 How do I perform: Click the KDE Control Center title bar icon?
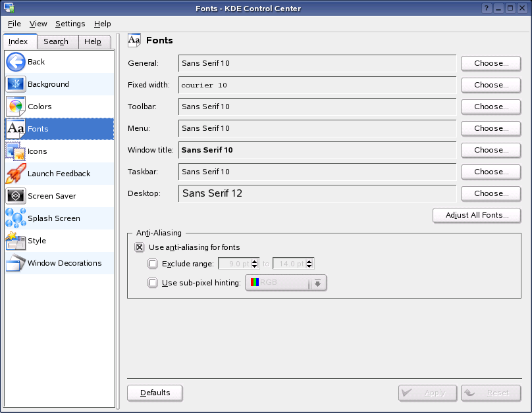9,8
